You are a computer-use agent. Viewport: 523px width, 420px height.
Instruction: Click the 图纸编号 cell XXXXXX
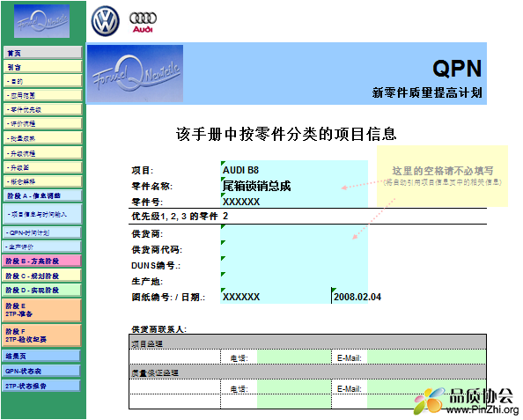pyautogui.click(x=276, y=296)
